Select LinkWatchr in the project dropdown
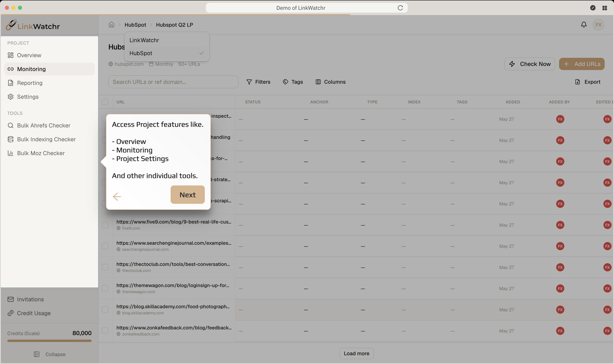Viewport: 614px width, 364px height. [167, 40]
